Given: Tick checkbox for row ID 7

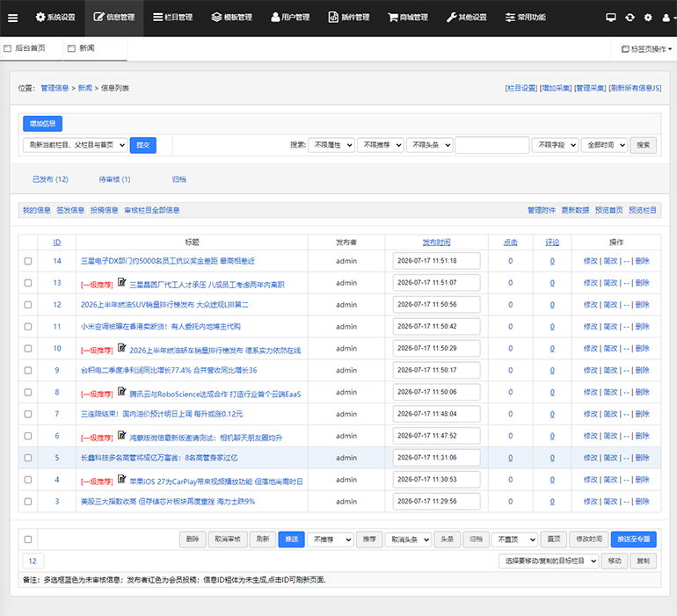Looking at the screenshot, I should [x=28, y=414].
